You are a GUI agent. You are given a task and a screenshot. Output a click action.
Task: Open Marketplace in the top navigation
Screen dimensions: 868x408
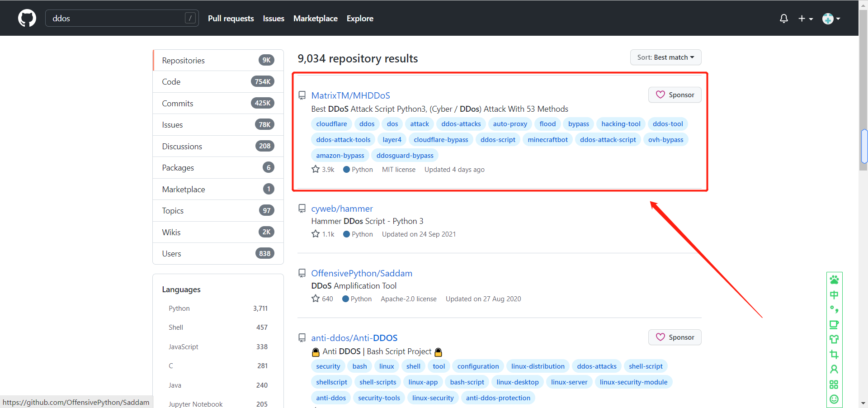316,19
